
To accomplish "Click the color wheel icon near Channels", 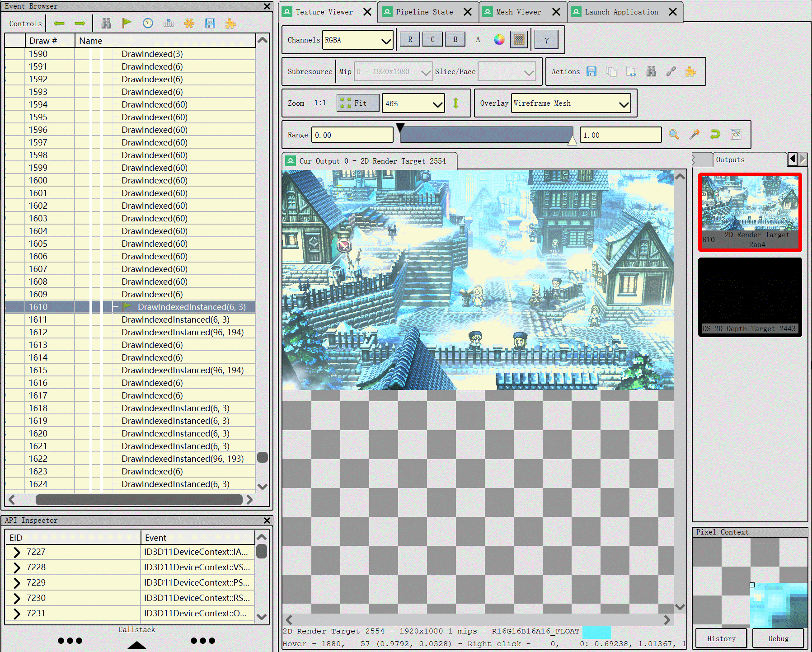I will (x=499, y=40).
